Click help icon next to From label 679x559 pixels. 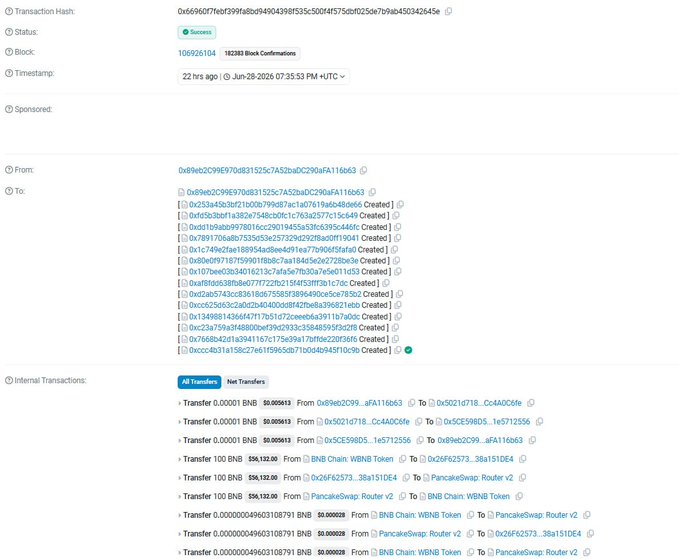tap(9, 170)
